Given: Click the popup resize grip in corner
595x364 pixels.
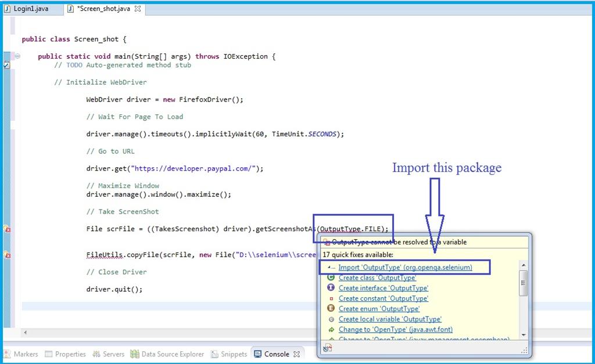Looking at the screenshot, I should (x=524, y=350).
